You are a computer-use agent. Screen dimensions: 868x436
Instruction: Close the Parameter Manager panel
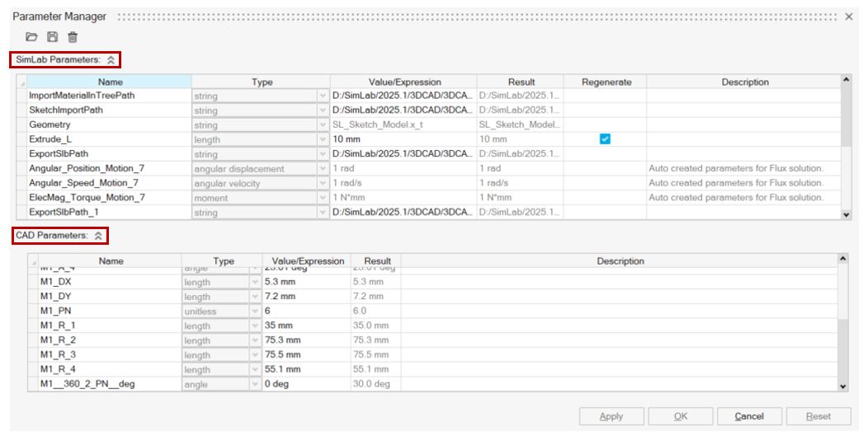tap(849, 16)
